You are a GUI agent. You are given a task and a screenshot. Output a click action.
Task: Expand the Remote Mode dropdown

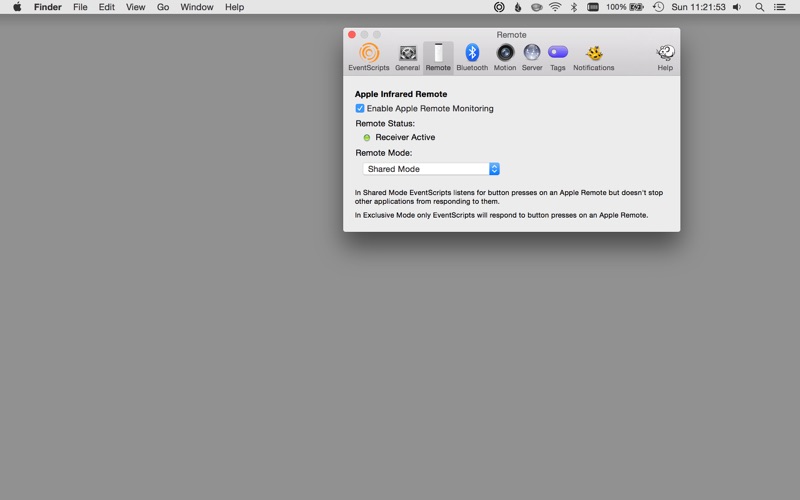pos(431,169)
